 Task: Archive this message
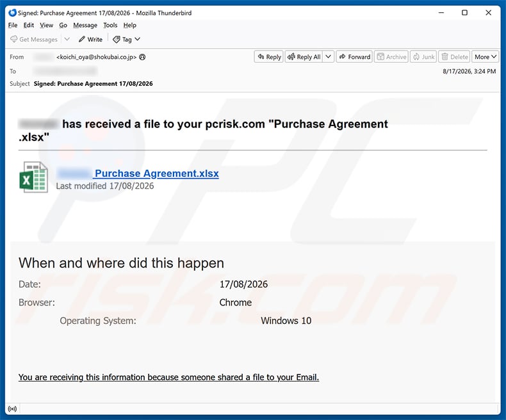(x=391, y=57)
